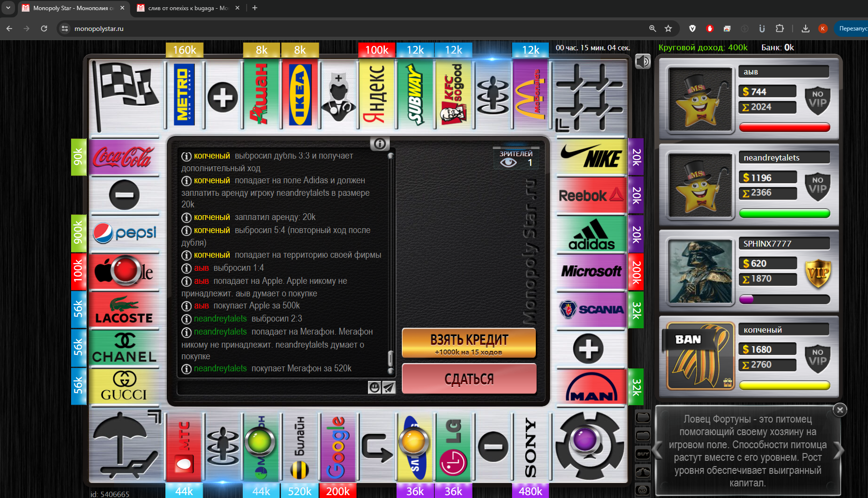
Task: Select the IKEA property cell
Action: pos(300,94)
